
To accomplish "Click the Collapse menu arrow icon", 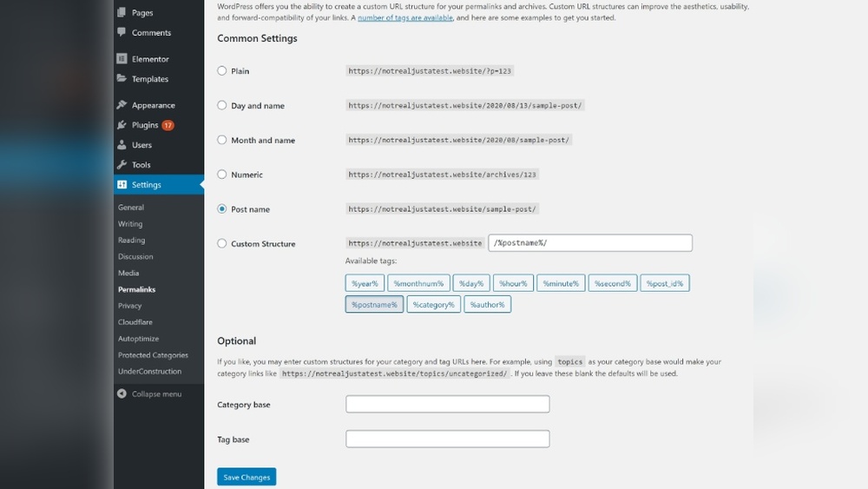I will 122,393.
